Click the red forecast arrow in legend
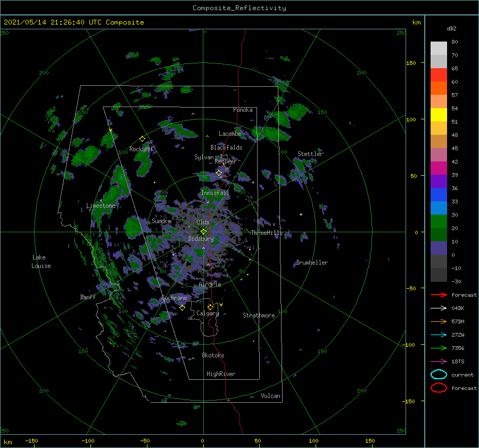The image size is (479, 448). click(x=439, y=295)
